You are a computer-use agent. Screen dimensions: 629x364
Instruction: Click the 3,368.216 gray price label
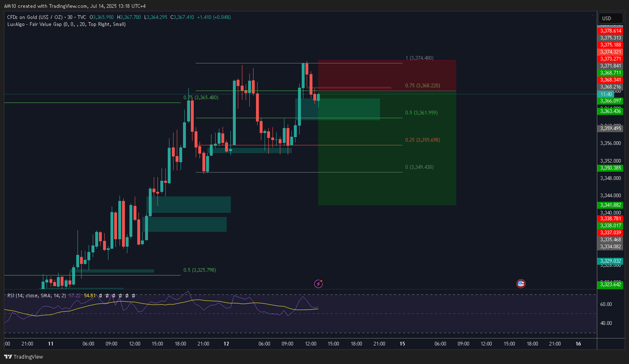611,87
